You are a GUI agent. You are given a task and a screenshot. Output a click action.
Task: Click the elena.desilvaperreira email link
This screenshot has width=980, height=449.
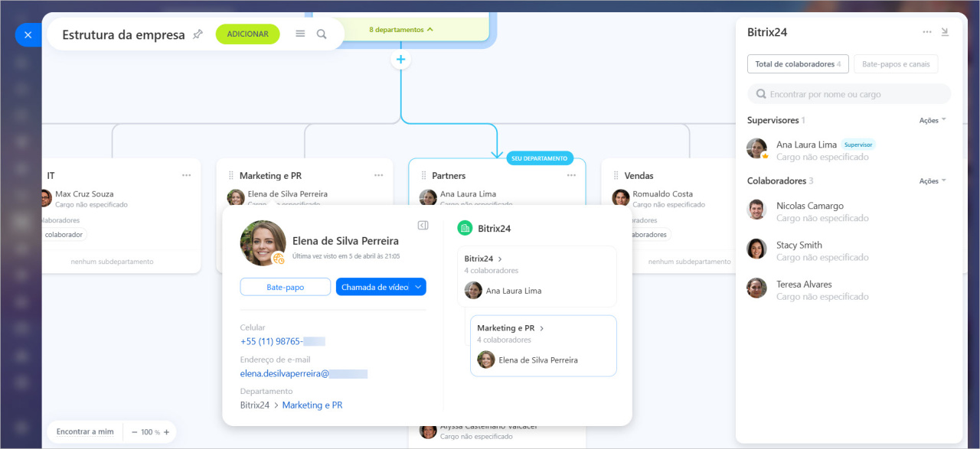pos(304,373)
